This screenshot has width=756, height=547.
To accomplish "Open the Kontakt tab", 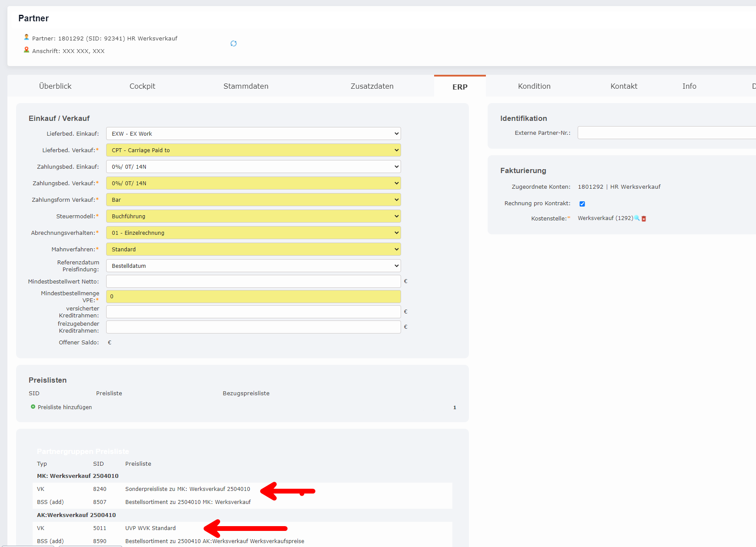I will tap(624, 86).
